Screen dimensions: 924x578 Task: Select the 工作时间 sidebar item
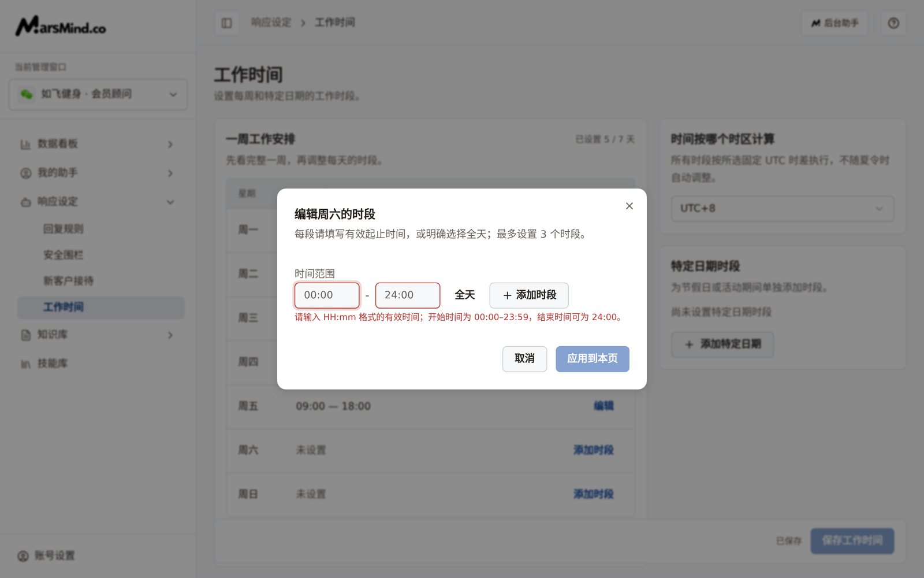click(101, 307)
